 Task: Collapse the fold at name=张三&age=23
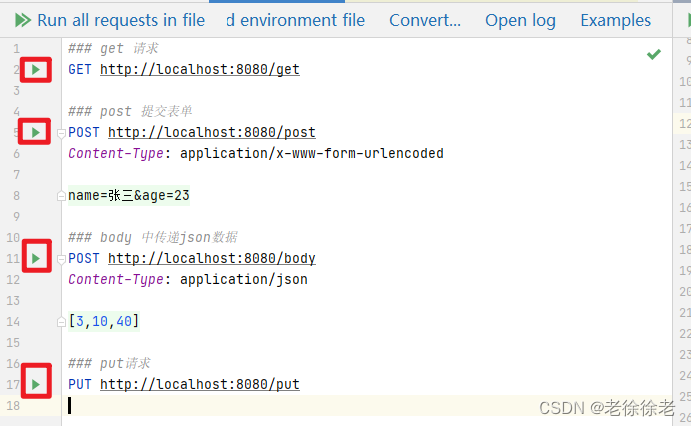(61, 196)
